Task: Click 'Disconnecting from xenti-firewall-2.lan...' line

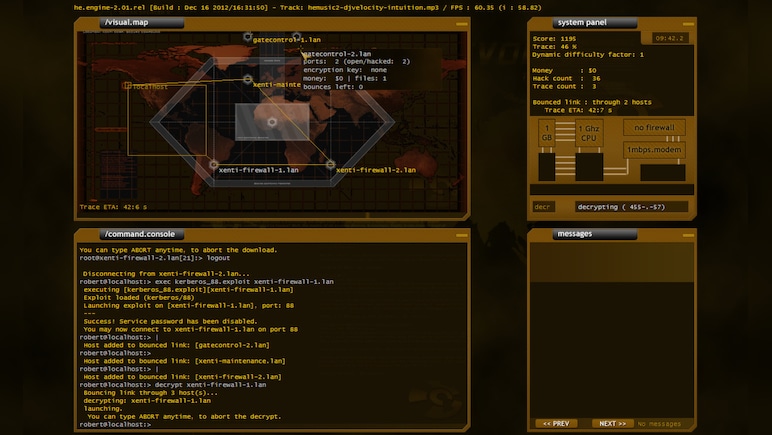Action: (x=166, y=274)
